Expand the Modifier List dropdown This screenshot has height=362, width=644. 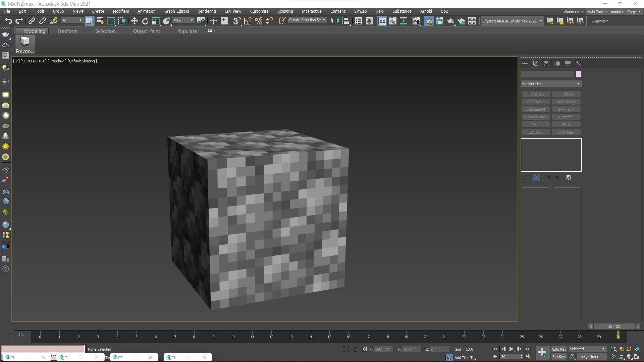coord(551,84)
